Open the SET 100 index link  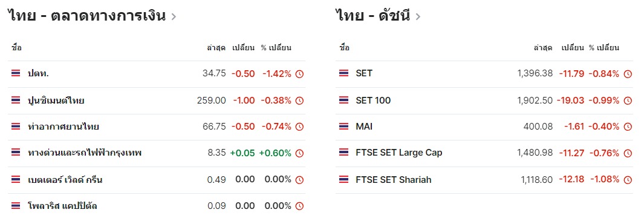click(x=373, y=100)
